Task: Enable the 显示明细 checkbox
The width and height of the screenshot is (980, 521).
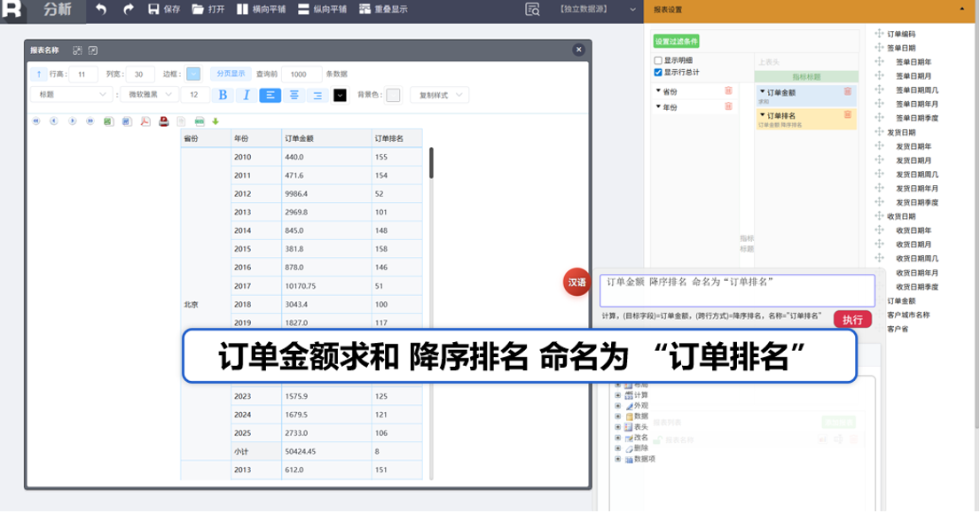Action: click(658, 60)
